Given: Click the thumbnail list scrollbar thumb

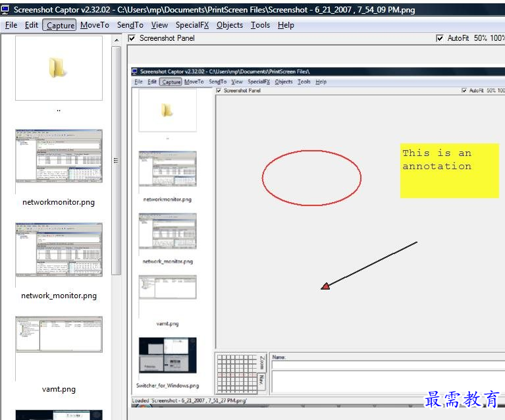Looking at the screenshot, I should tap(117, 161).
